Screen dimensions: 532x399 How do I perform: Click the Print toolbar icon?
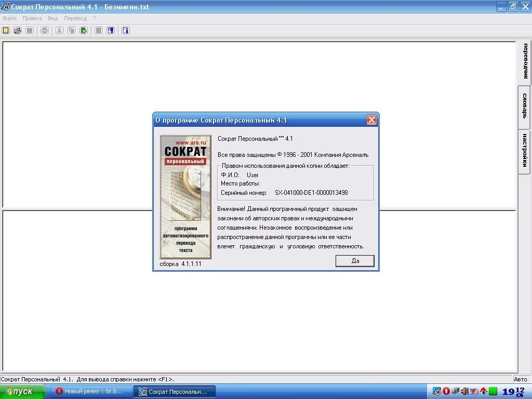(45, 31)
